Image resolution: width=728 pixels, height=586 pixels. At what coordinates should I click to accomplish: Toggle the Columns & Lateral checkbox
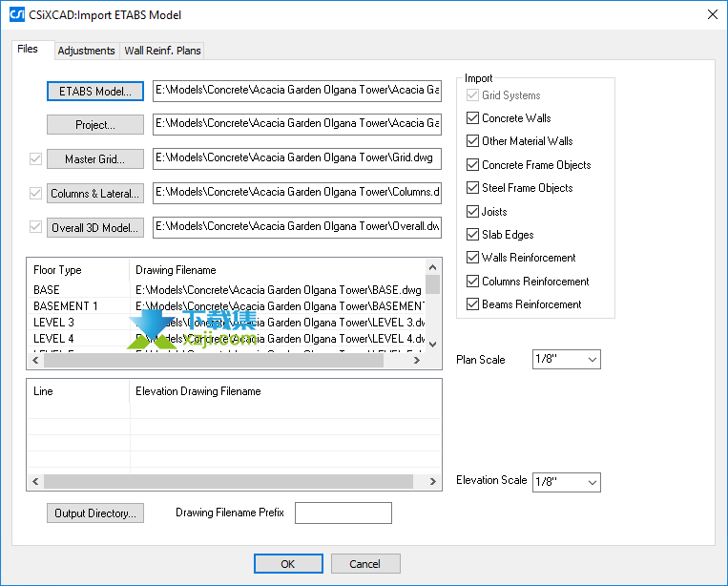pyautogui.click(x=35, y=193)
